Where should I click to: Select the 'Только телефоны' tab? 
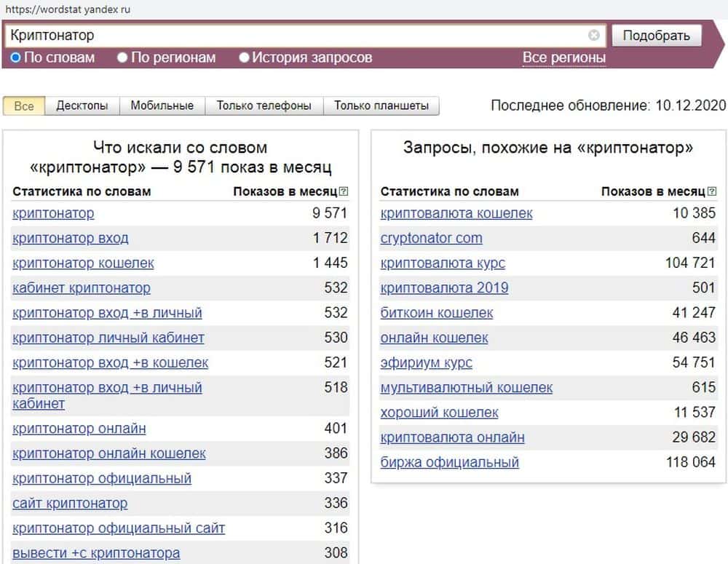coord(264,106)
